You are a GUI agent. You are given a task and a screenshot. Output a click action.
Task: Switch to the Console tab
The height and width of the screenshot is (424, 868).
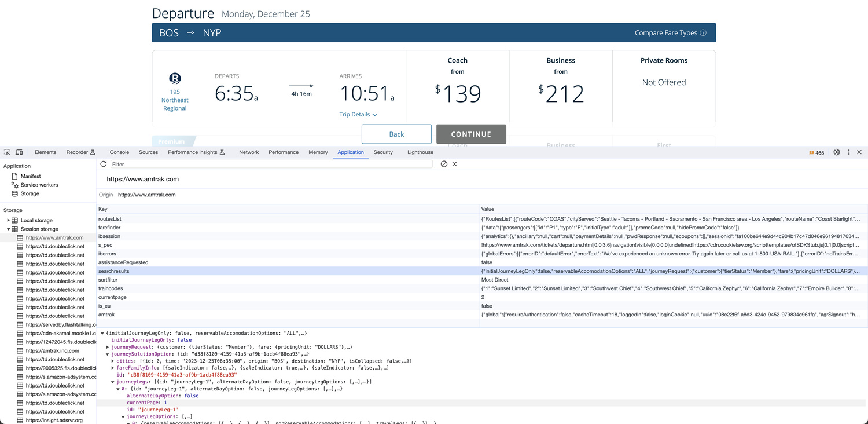(x=119, y=152)
